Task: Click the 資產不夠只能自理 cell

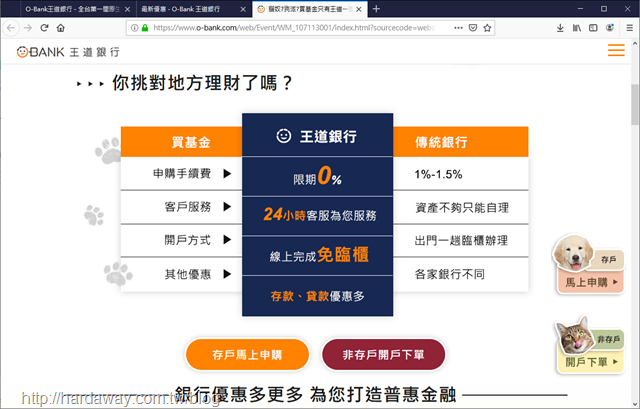Action: (x=461, y=208)
